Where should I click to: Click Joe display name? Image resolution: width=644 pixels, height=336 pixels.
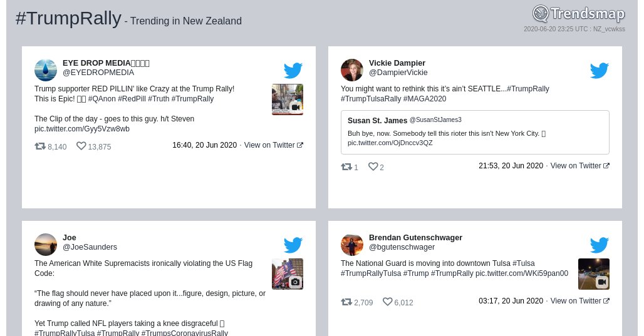tap(69, 238)
